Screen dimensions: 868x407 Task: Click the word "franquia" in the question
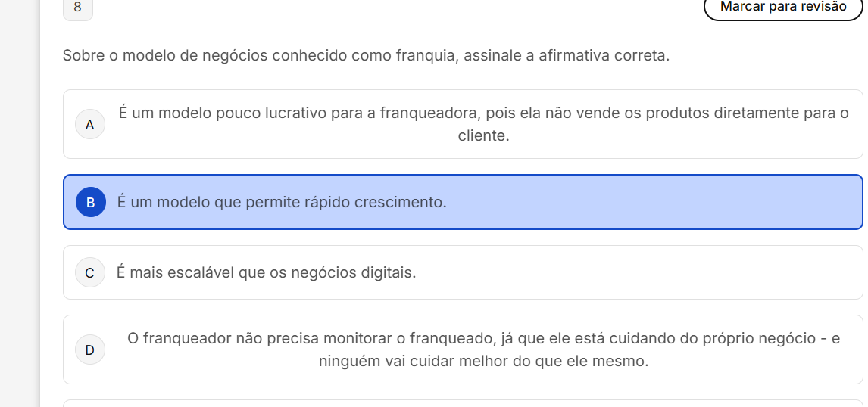click(x=428, y=55)
